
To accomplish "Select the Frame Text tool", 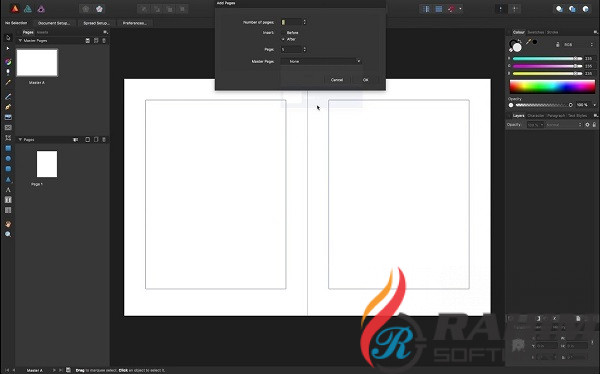I will 8,200.
